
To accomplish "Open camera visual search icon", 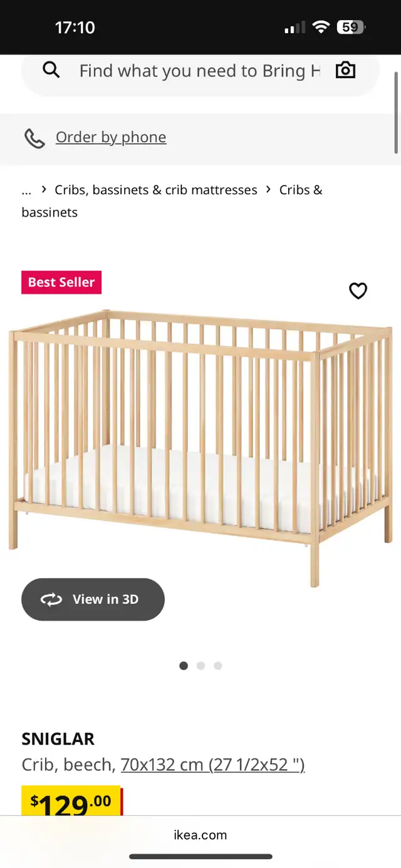I will tap(345, 70).
